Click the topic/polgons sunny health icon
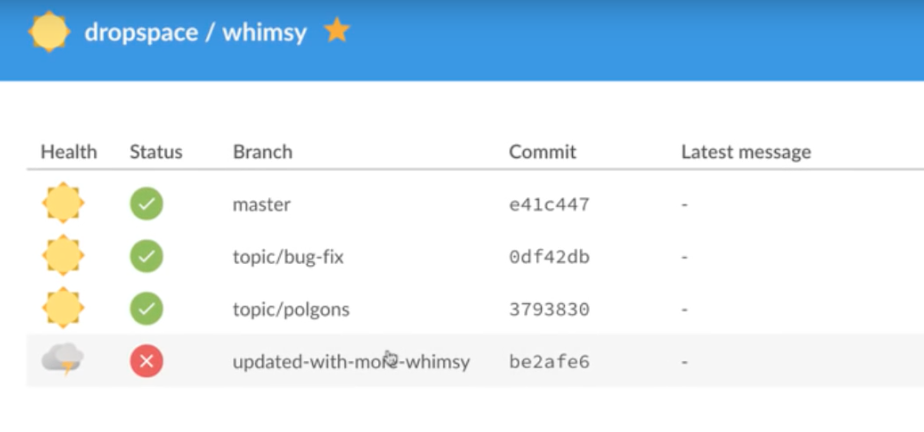 [63, 308]
